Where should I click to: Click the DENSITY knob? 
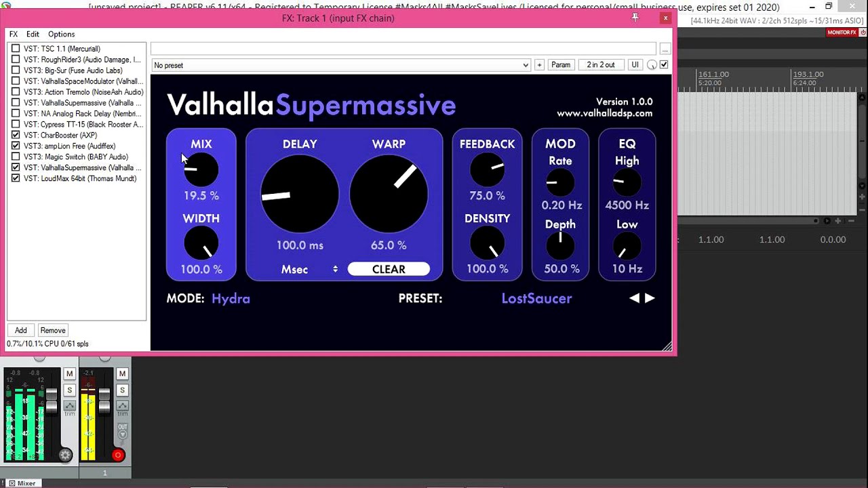click(x=488, y=243)
